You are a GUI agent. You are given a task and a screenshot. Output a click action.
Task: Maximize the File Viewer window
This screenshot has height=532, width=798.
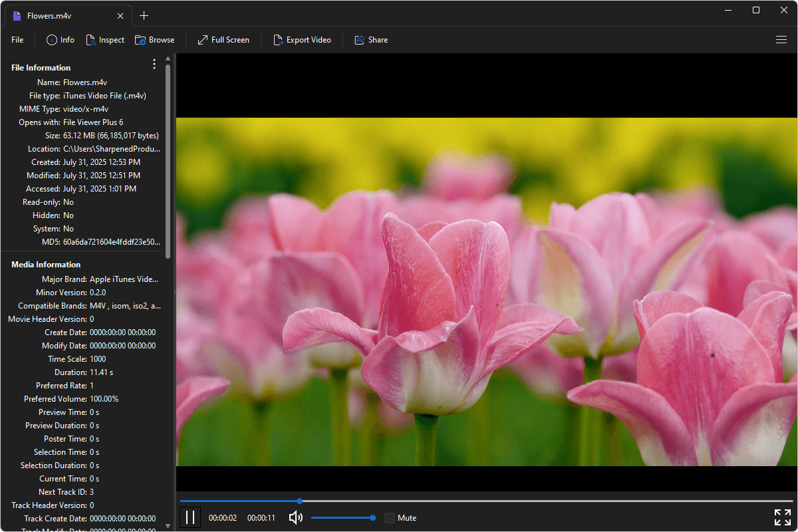click(x=756, y=10)
